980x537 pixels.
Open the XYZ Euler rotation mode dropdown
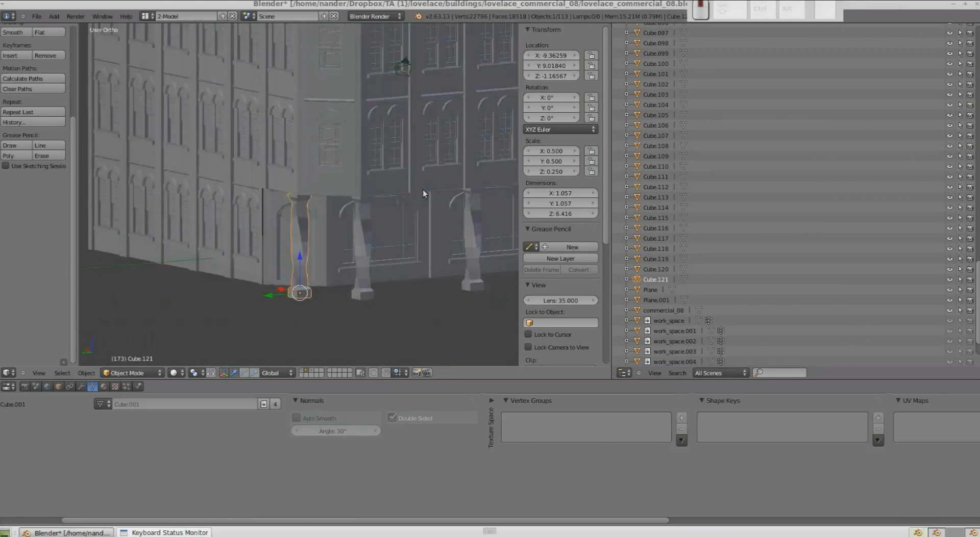tap(560, 130)
